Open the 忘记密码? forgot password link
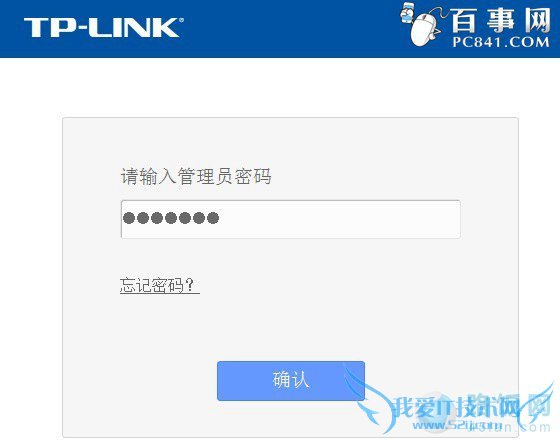This screenshot has width=560, height=440. pos(160,285)
